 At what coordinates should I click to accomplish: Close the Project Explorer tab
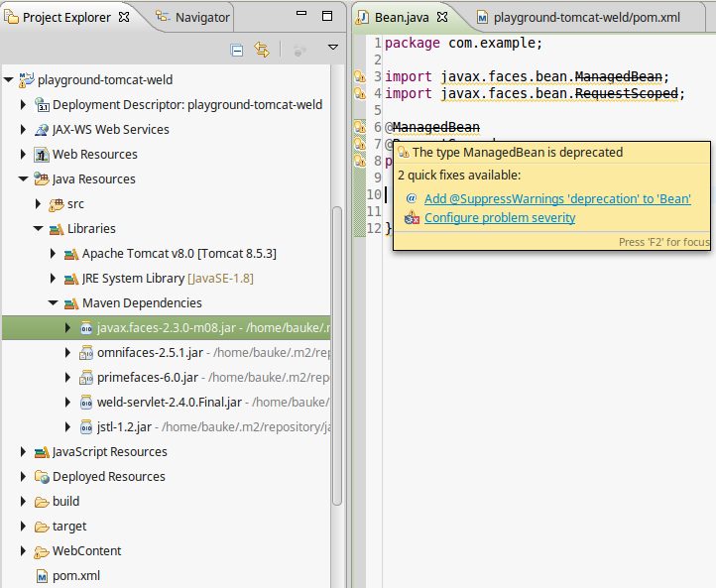[x=124, y=17]
